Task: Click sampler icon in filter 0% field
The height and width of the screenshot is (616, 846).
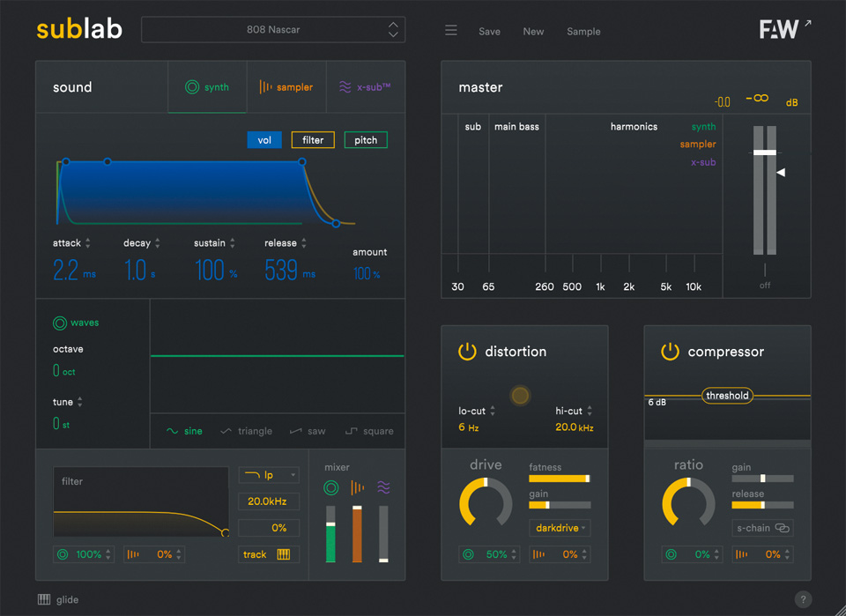Action: pos(133,554)
